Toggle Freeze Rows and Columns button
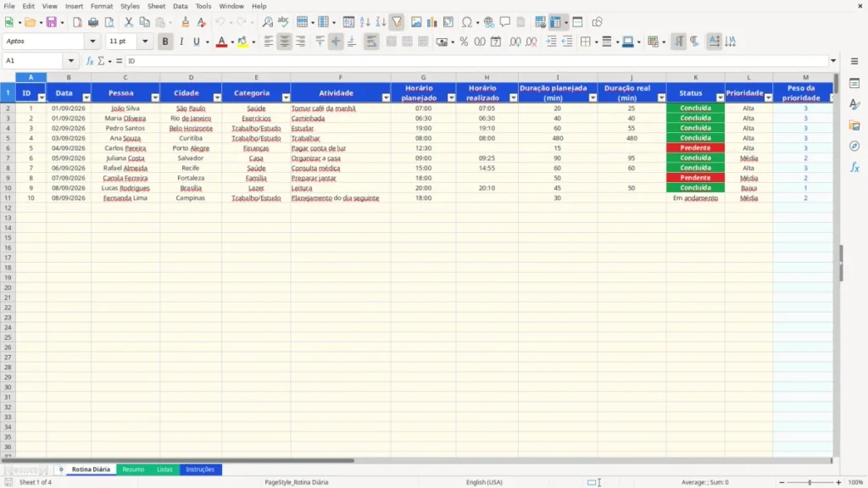Viewport: 868px width, 488px height. click(555, 22)
